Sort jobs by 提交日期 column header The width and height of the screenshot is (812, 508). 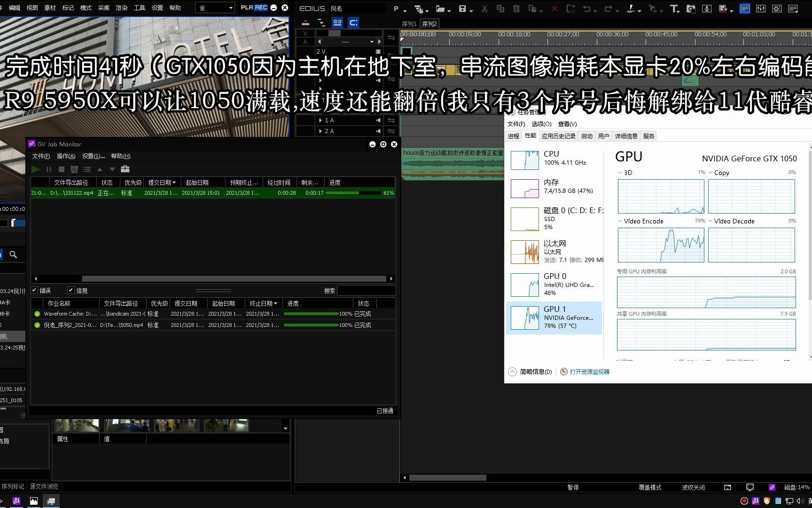pos(163,183)
